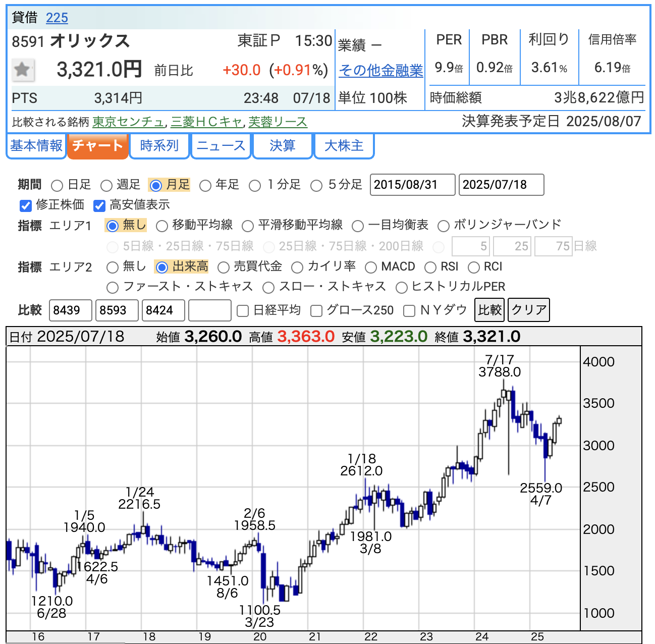Screen dimensions: 655x644
Task: Go to the ニュース tab
Action: [221, 146]
